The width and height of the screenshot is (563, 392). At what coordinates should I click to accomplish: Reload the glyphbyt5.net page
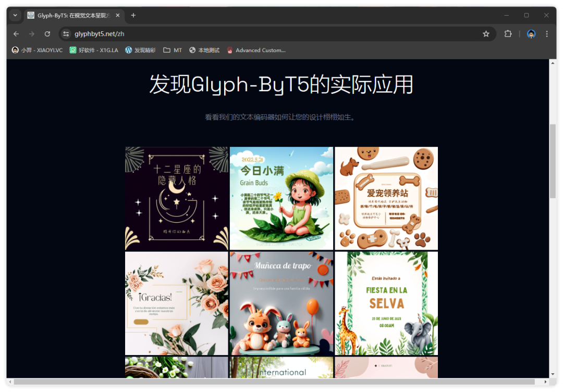tap(47, 34)
